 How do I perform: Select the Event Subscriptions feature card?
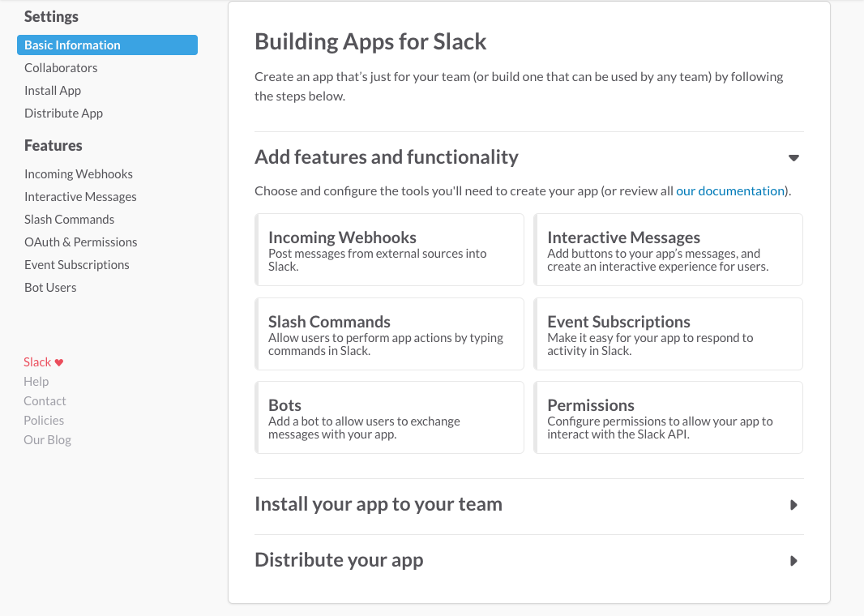click(668, 334)
